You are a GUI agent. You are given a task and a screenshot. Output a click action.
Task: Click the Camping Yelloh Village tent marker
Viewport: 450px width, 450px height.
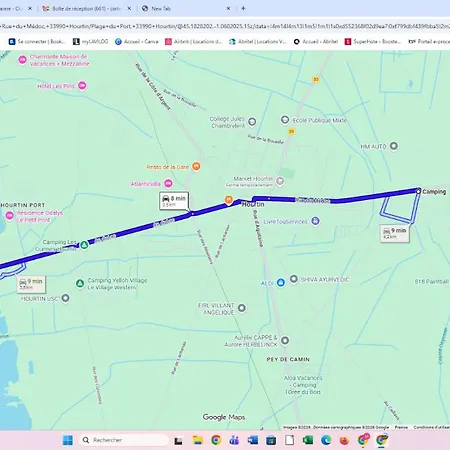[x=80, y=283]
